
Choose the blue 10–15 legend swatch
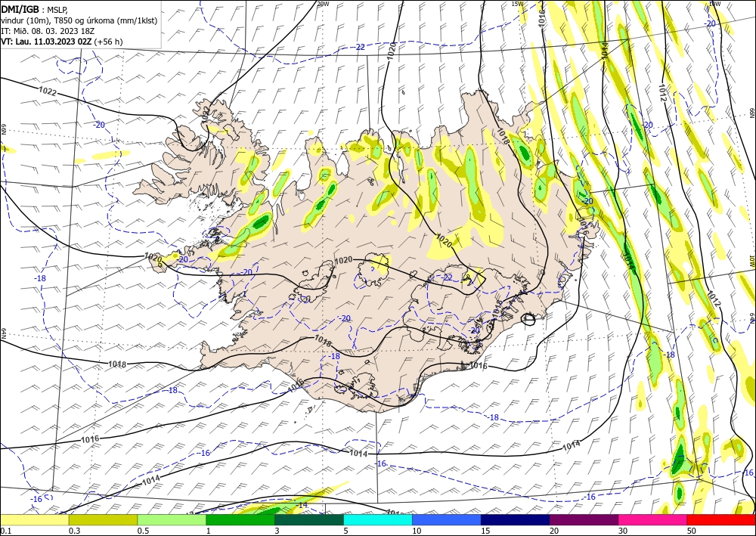click(x=447, y=519)
